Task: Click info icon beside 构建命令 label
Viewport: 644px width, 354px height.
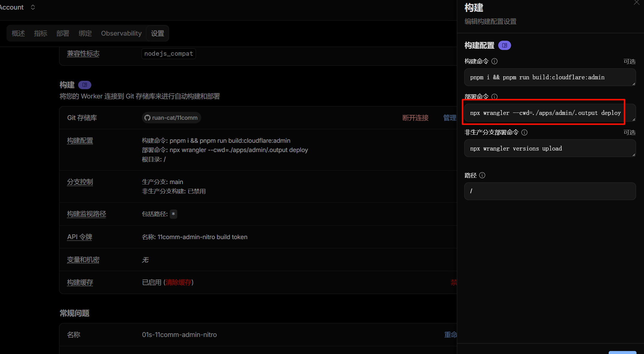Action: click(x=495, y=61)
